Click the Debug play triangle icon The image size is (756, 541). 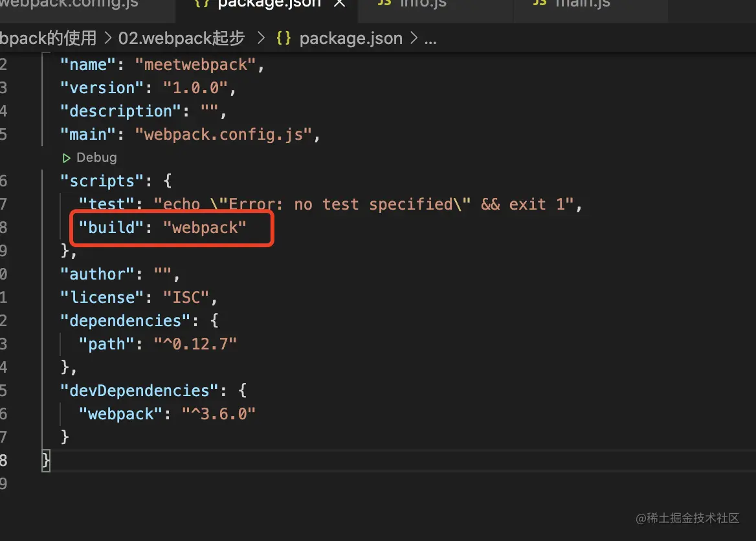click(x=66, y=158)
